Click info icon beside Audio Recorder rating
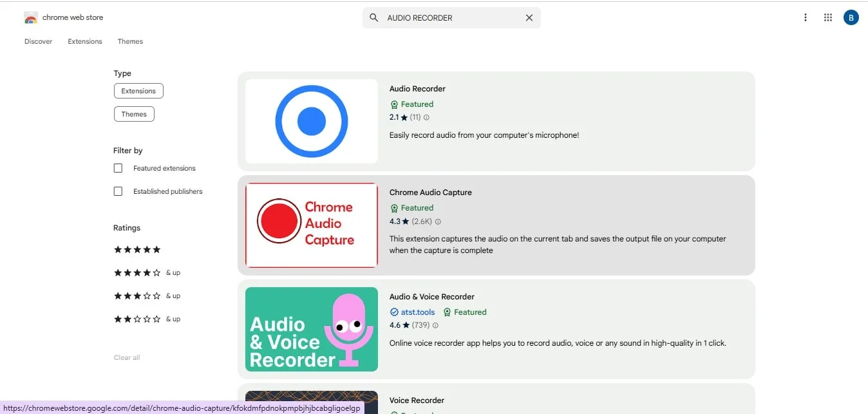 (426, 118)
